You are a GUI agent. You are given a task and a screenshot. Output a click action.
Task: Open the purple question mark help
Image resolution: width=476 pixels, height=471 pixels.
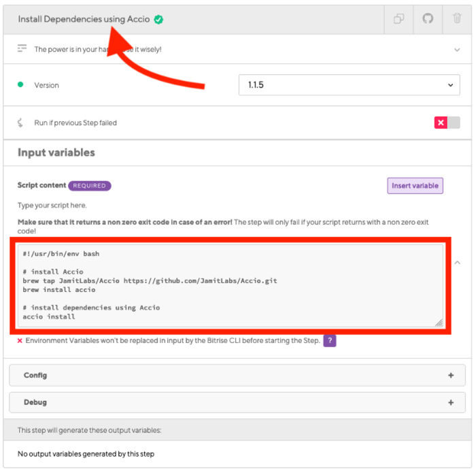tap(330, 340)
